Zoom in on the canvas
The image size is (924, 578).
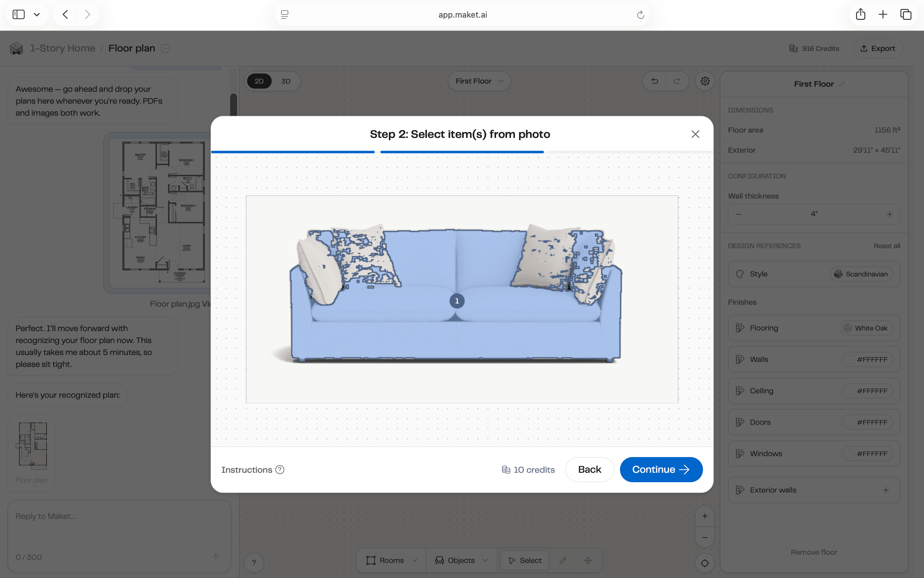point(705,516)
